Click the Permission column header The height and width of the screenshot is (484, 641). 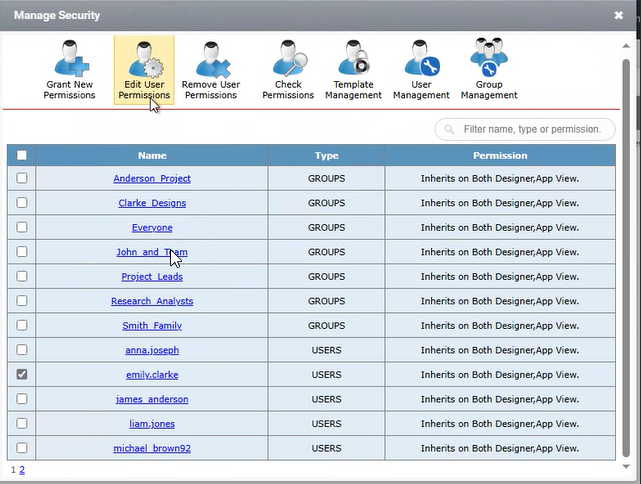tap(500, 155)
